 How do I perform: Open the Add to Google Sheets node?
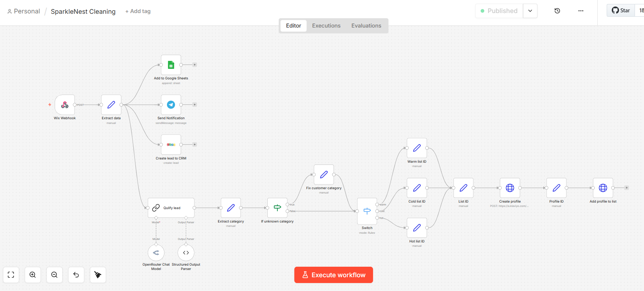(171, 65)
